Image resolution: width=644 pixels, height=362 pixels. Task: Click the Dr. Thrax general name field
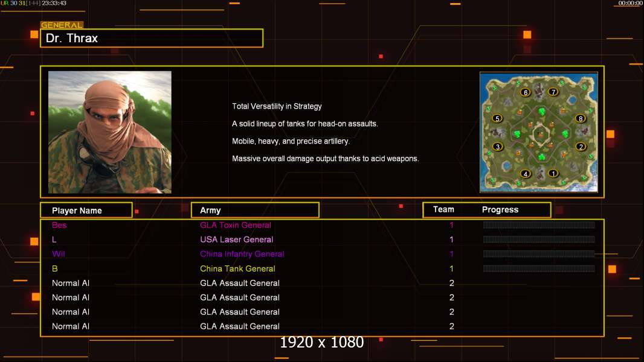tap(151, 38)
